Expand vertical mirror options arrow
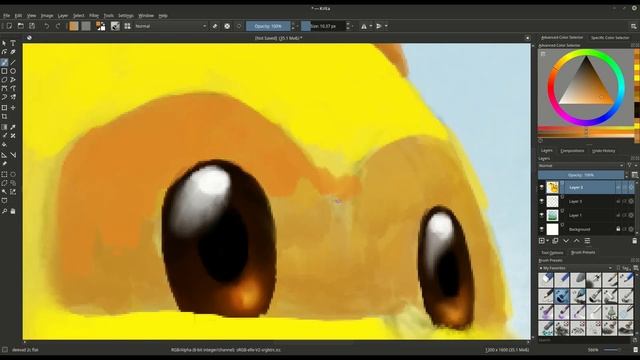This screenshot has width=640, height=360. [x=387, y=26]
